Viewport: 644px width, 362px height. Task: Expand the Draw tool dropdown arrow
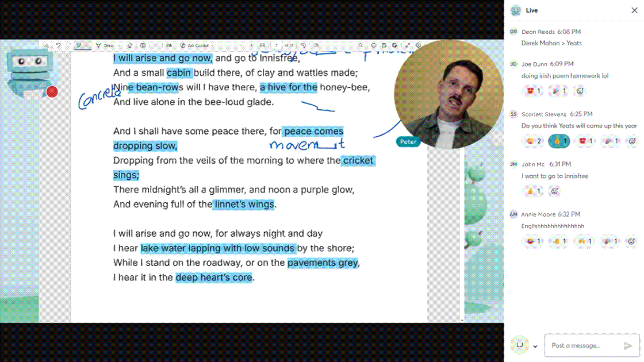click(119, 45)
